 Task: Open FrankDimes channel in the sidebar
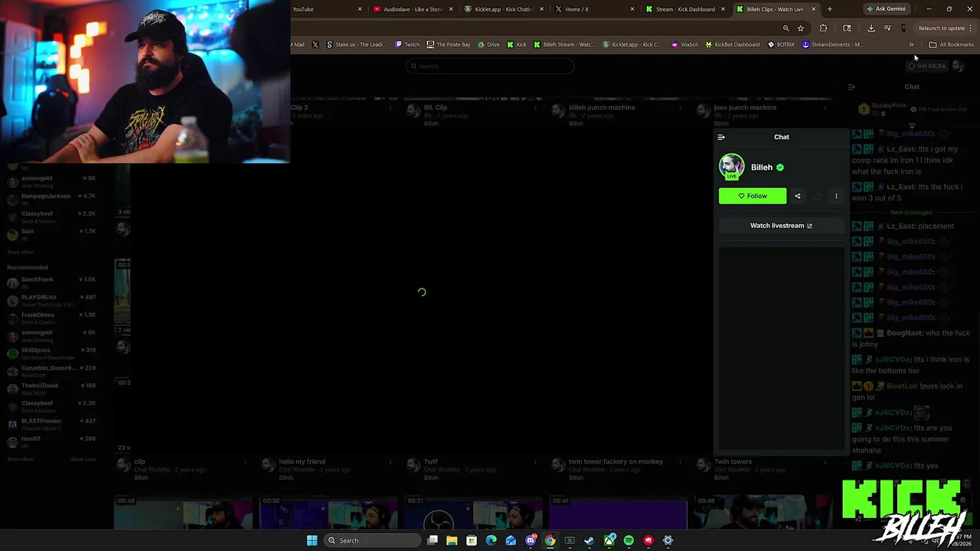[51, 318]
